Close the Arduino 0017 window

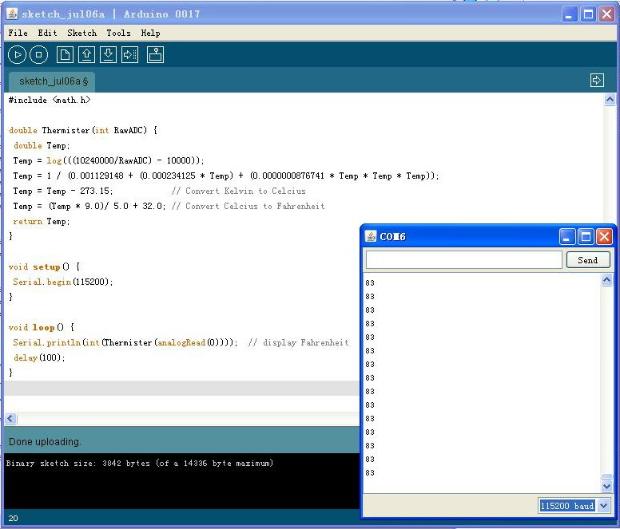[x=607, y=15]
